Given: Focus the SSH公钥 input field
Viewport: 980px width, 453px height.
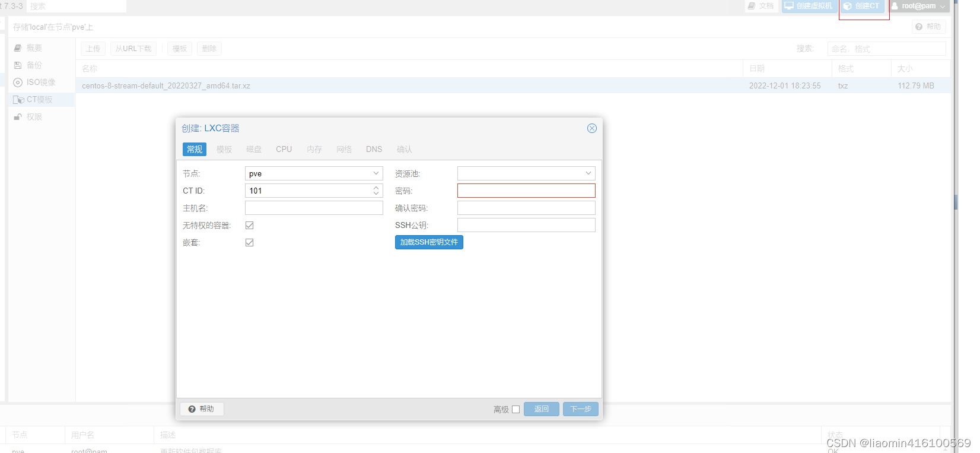Looking at the screenshot, I should pyautogui.click(x=526, y=225).
